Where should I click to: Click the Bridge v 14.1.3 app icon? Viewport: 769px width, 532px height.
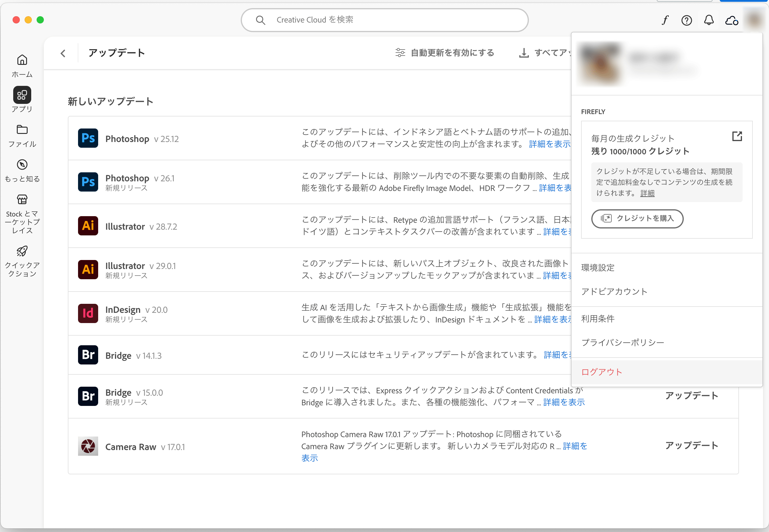(88, 355)
